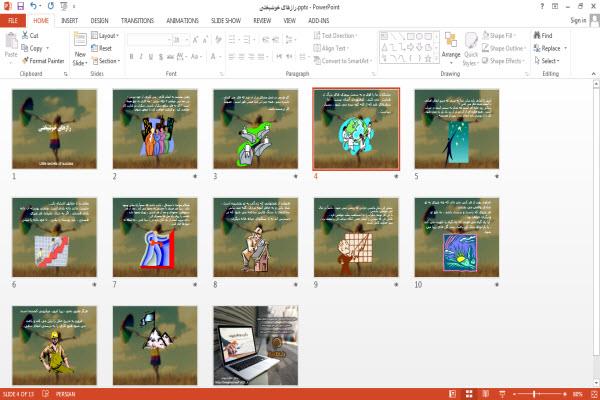This screenshot has height=400, width=600.
Task: Toggle Align Right paragraph alignment
Action: click(251, 57)
